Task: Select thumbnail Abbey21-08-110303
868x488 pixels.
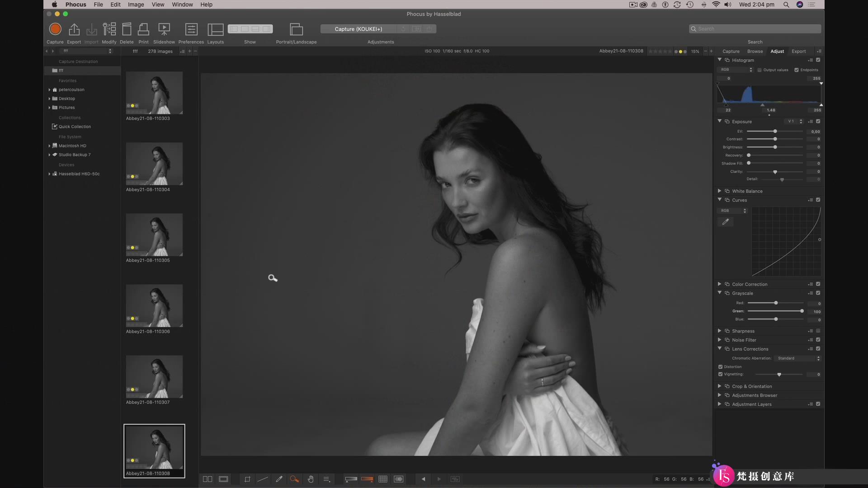Action: [x=154, y=93]
